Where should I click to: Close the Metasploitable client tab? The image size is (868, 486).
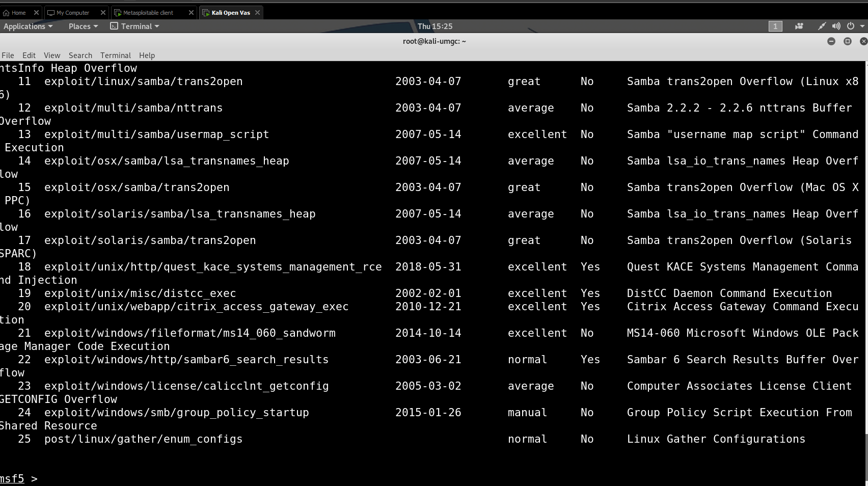pyautogui.click(x=191, y=13)
